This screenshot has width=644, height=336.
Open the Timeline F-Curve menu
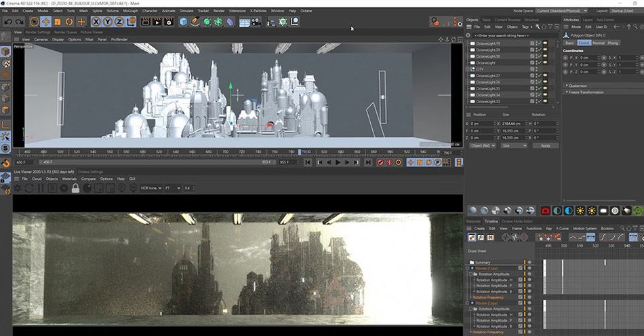(x=562, y=228)
